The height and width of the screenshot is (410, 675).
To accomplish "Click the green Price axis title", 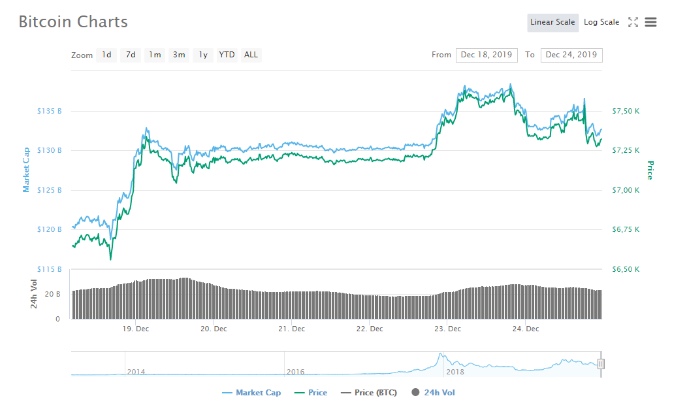I will 650,170.
